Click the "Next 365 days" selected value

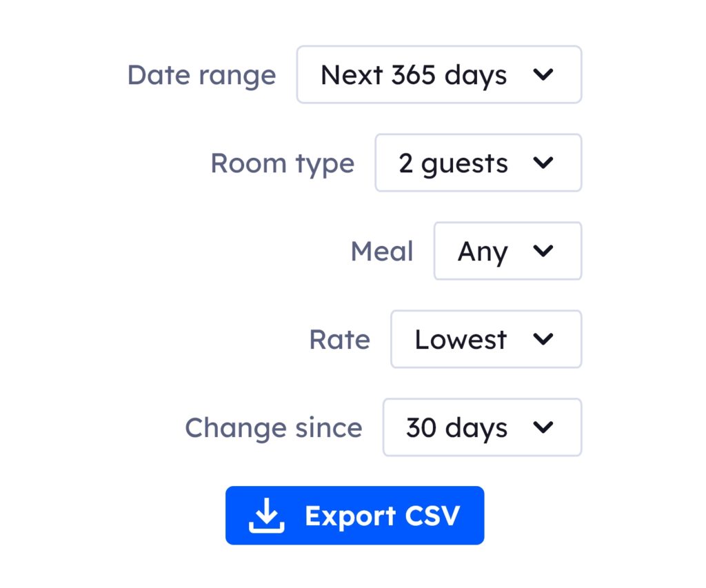(414, 75)
